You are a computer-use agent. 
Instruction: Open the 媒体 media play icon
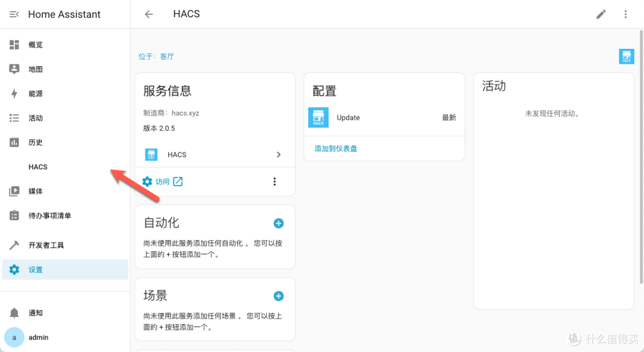pyautogui.click(x=14, y=191)
